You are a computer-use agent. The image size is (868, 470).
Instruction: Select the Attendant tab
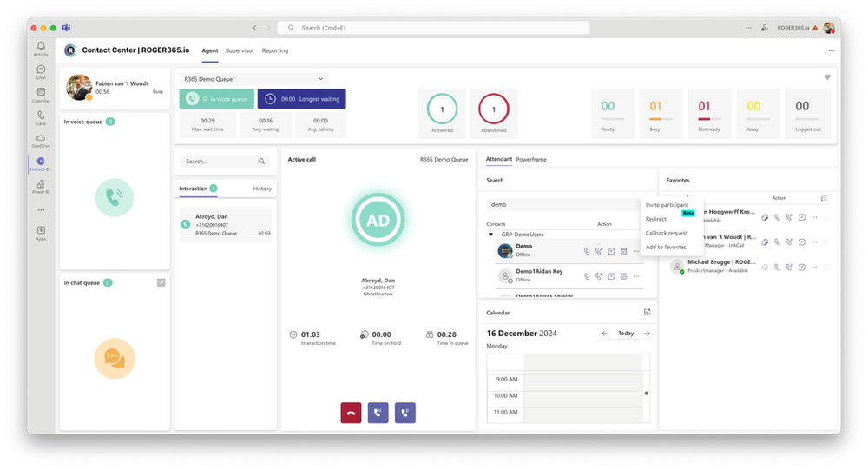pyautogui.click(x=499, y=159)
